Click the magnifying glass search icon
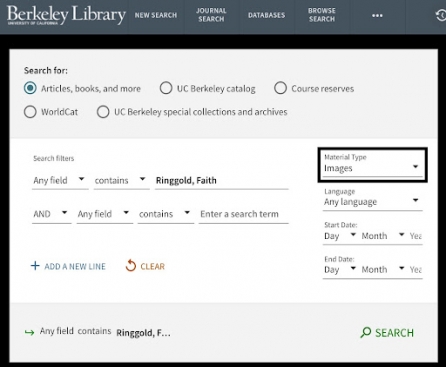Image resolution: width=446 pixels, height=367 pixels. click(366, 332)
